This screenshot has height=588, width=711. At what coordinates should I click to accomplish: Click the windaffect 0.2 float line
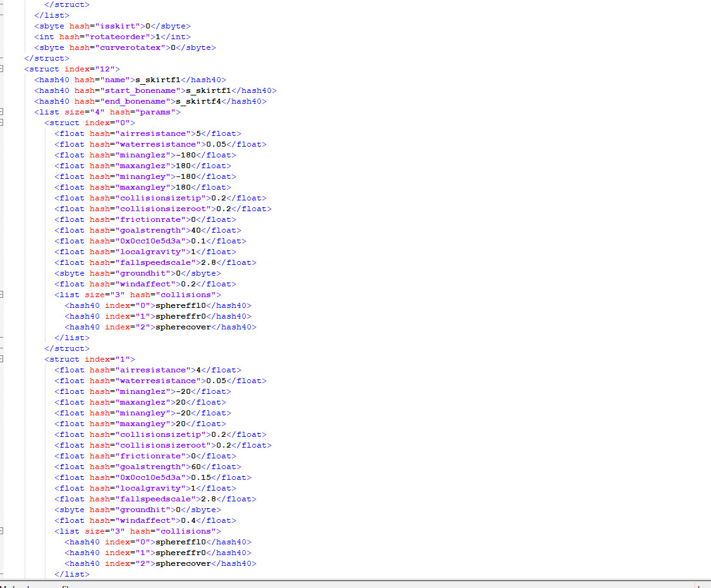tap(145, 284)
